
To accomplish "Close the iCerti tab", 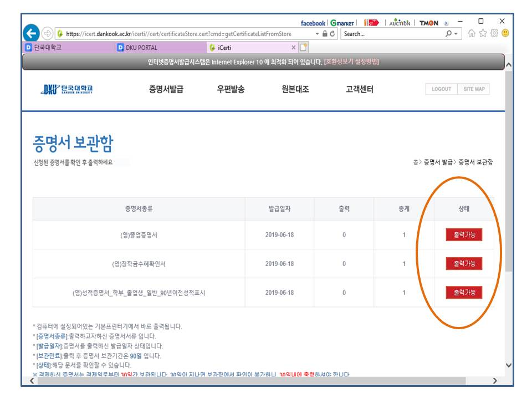I will 294,48.
